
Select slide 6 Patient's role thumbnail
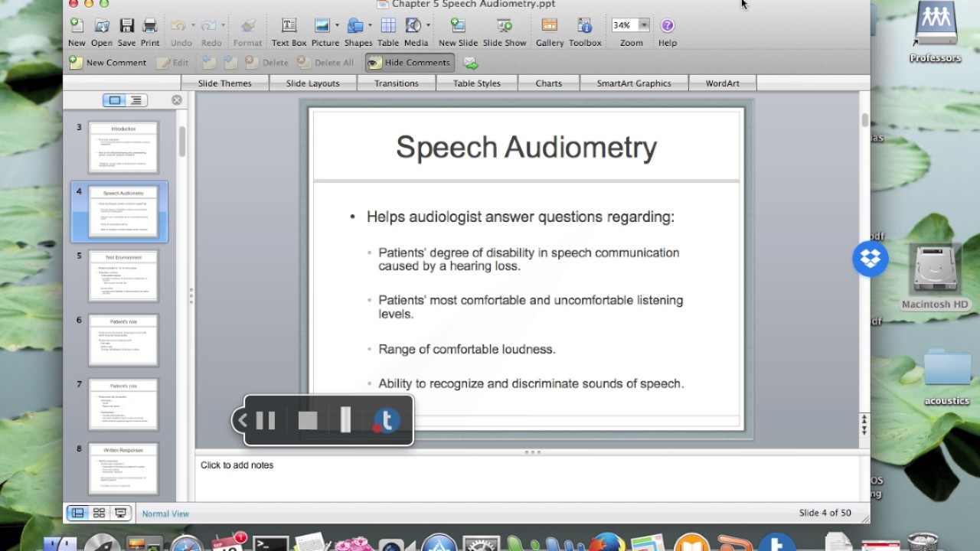pyautogui.click(x=123, y=340)
